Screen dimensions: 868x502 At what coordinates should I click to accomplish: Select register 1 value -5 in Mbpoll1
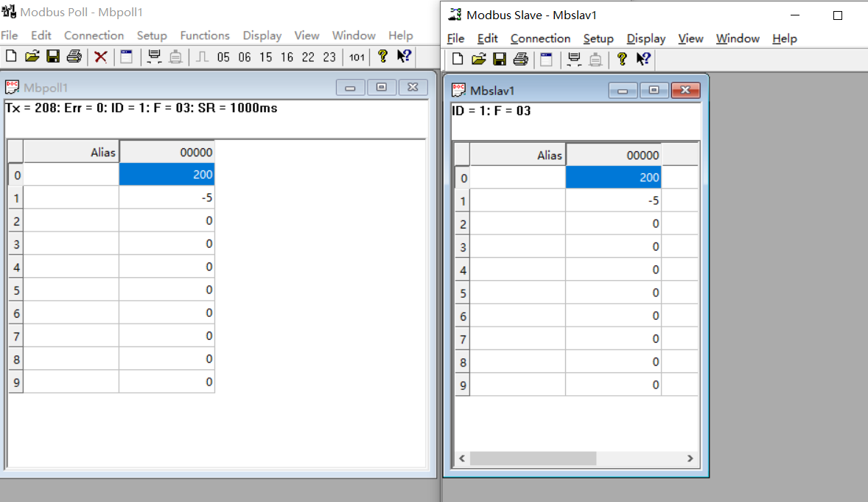click(x=167, y=198)
